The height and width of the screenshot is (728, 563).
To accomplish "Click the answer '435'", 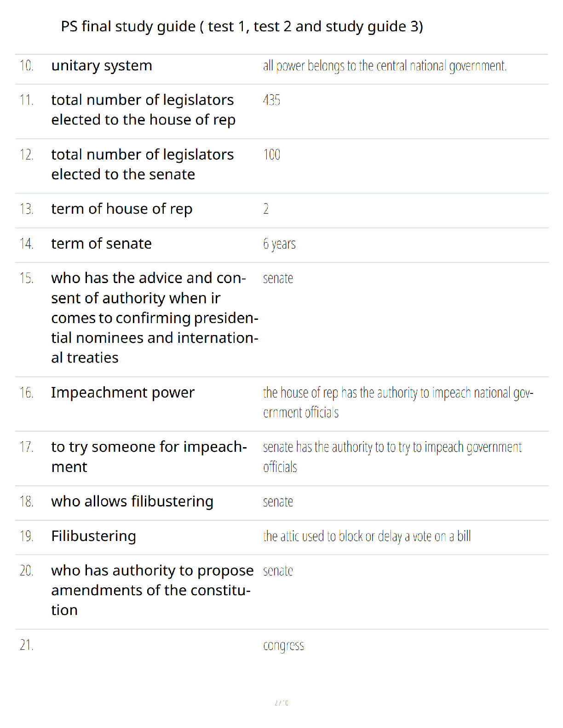I will tap(272, 100).
